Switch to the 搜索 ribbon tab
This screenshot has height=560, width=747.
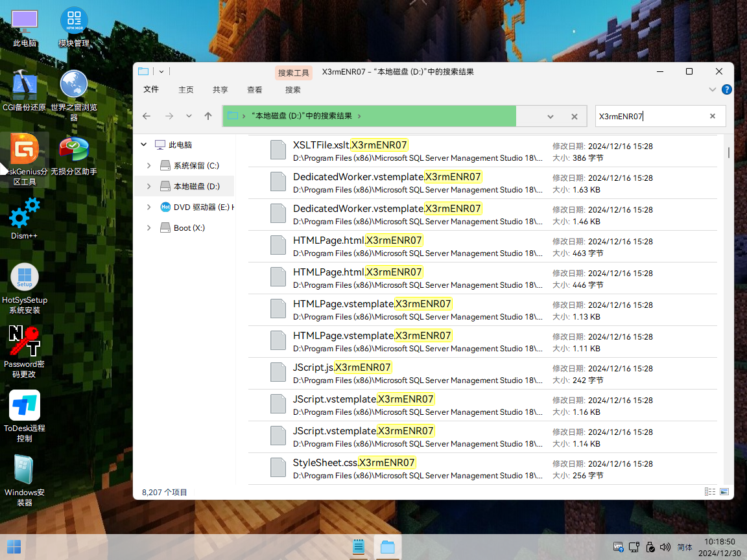[292, 89]
